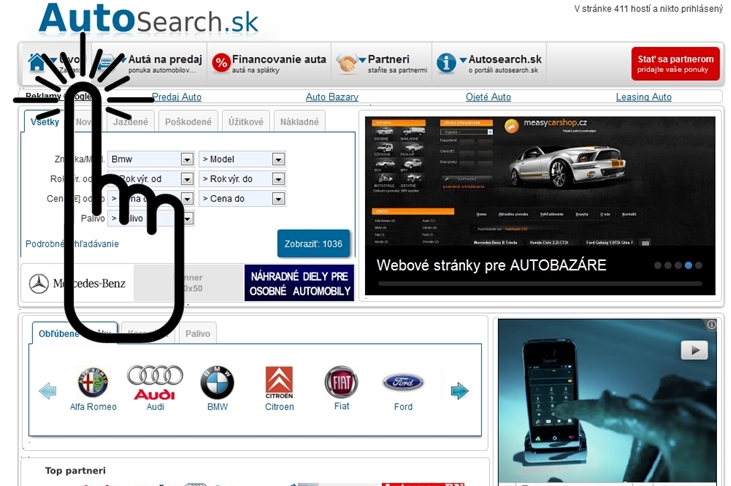Click the AutoSearch.sk logo
This screenshot has height=486, width=731.
click(149, 19)
